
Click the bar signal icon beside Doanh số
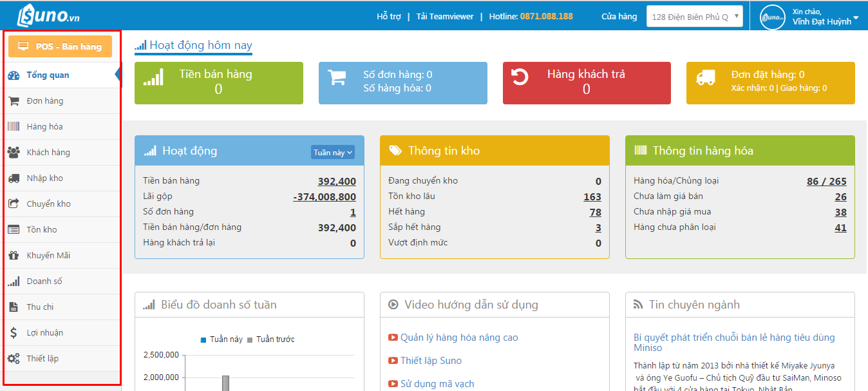[14, 281]
